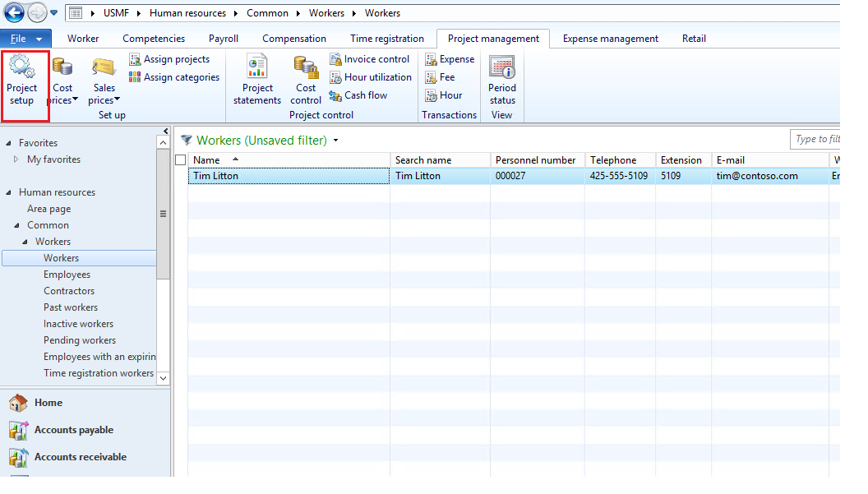This screenshot has width=868, height=494.
Task: Tick the select-all checkbox in grid header
Action: pyautogui.click(x=181, y=160)
